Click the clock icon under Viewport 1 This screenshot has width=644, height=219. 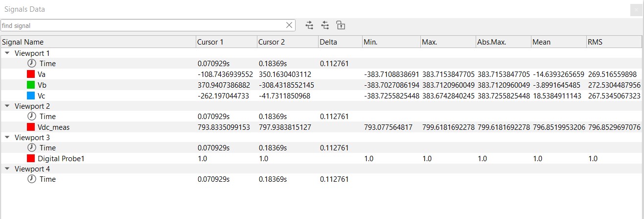[x=31, y=64]
